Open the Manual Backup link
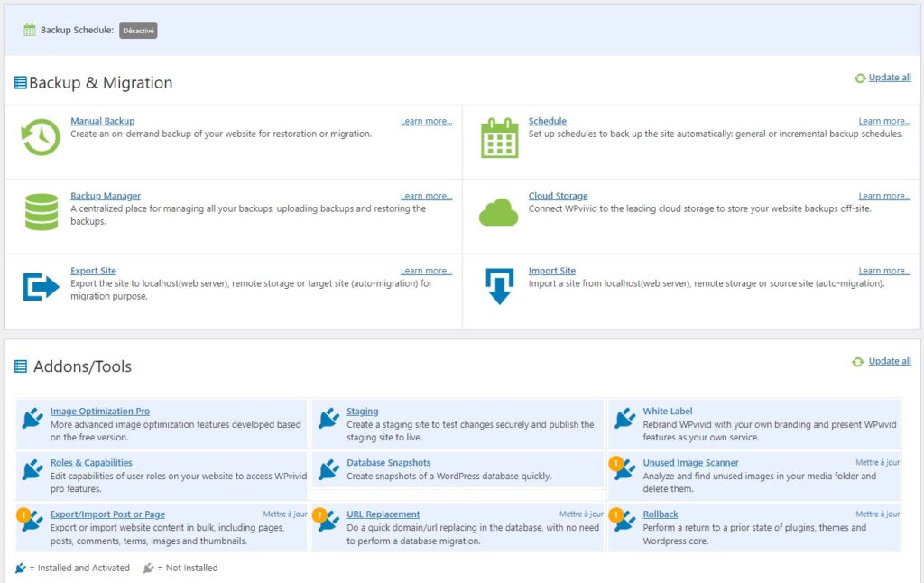 tap(103, 121)
